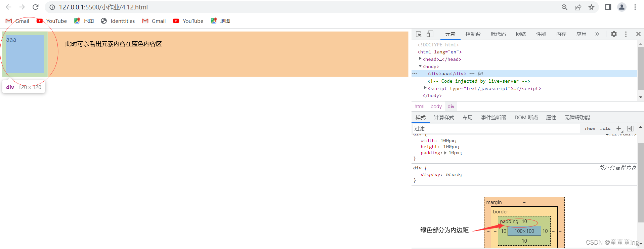Switch to the 网络 tab
Viewport: 644px width, 249px height.
click(x=521, y=34)
